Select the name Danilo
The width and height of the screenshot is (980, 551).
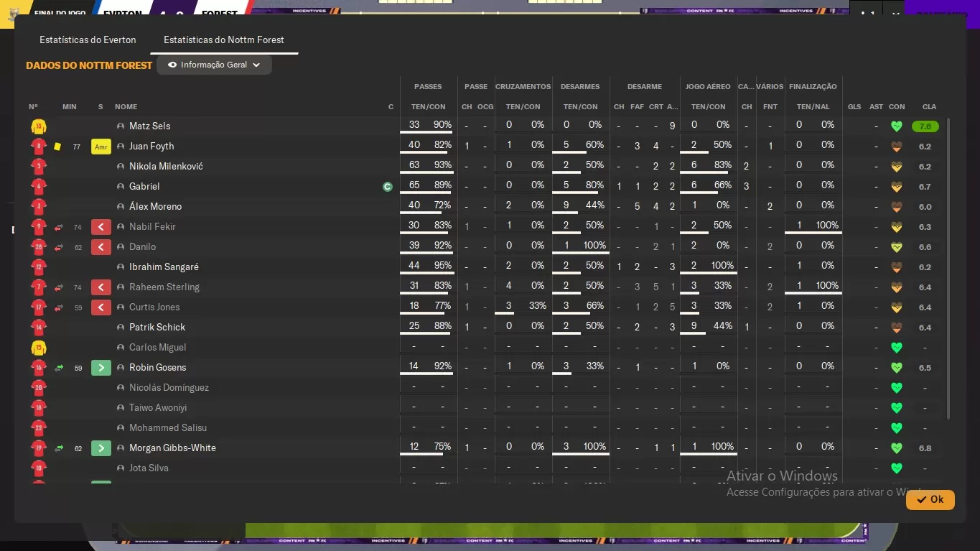142,247
